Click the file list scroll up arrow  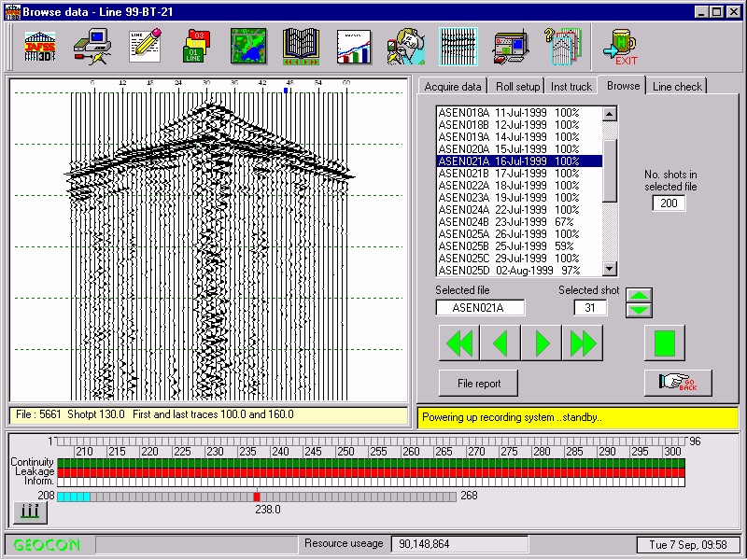tap(610, 113)
